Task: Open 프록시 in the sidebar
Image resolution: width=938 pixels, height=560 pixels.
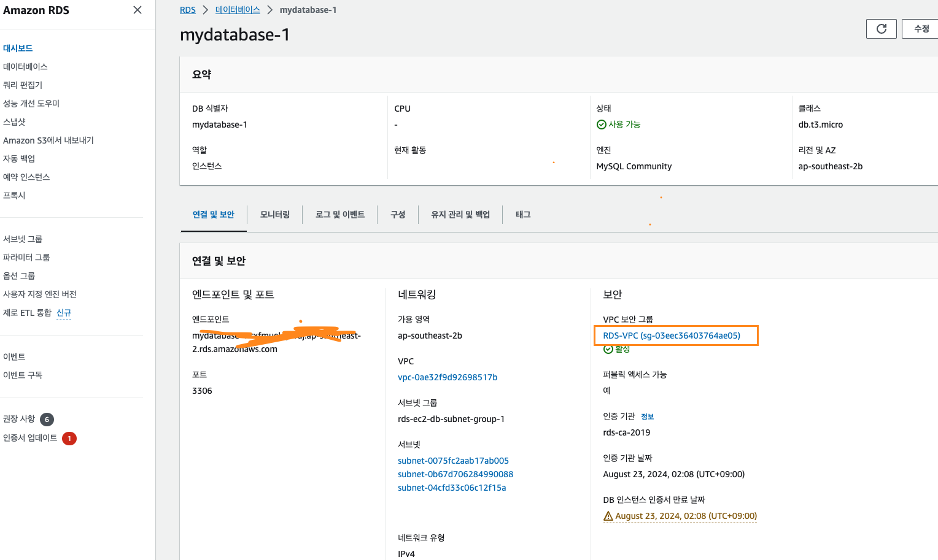Action: 14,195
